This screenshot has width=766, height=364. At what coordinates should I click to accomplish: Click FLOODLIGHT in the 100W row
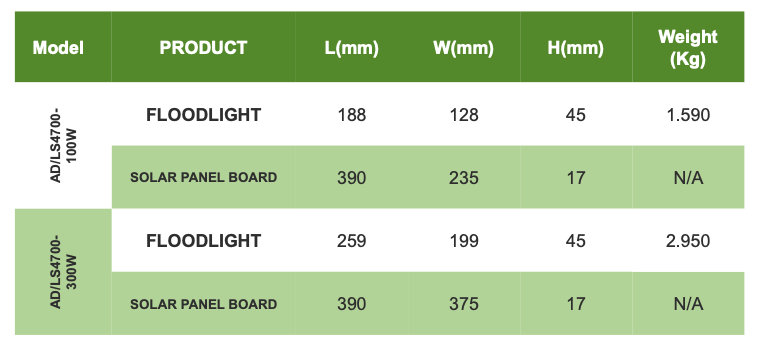203,115
